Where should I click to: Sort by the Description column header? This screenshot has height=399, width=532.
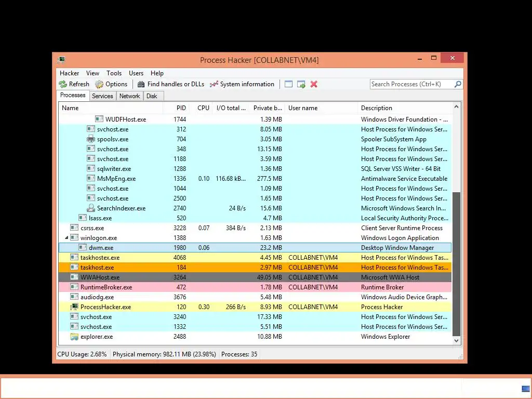click(405, 108)
